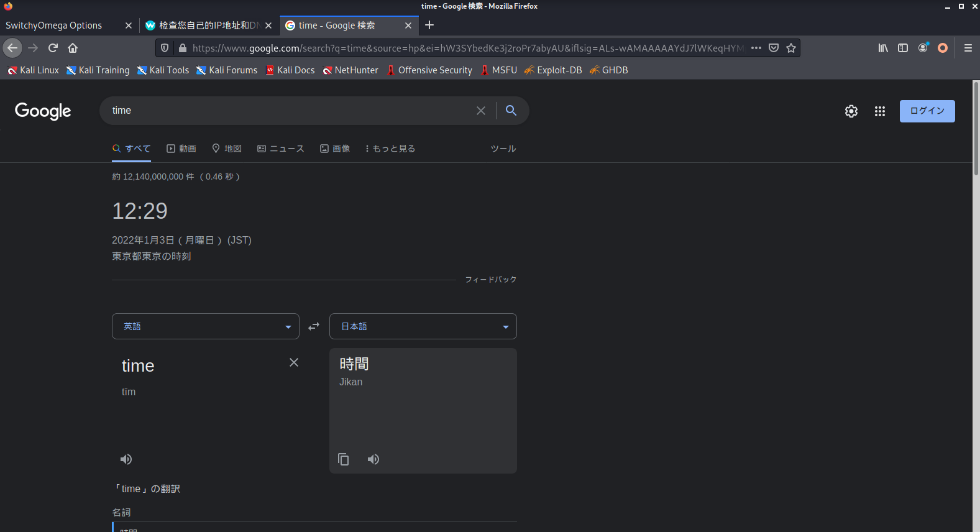This screenshot has width=980, height=532.
Task: Open MSFU bookmark
Action: (498, 70)
